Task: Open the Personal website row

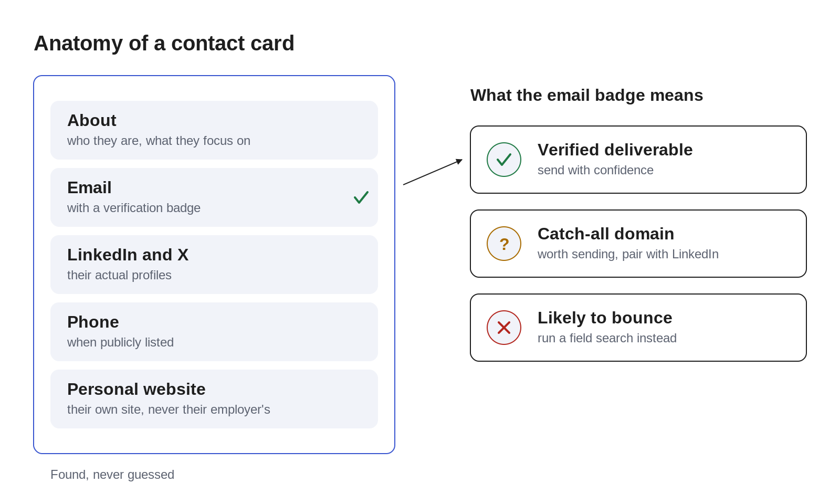Action: pyautogui.click(x=214, y=399)
